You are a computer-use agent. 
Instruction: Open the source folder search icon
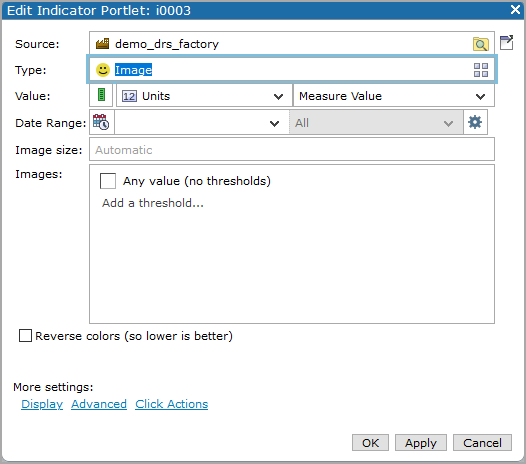[x=480, y=44]
